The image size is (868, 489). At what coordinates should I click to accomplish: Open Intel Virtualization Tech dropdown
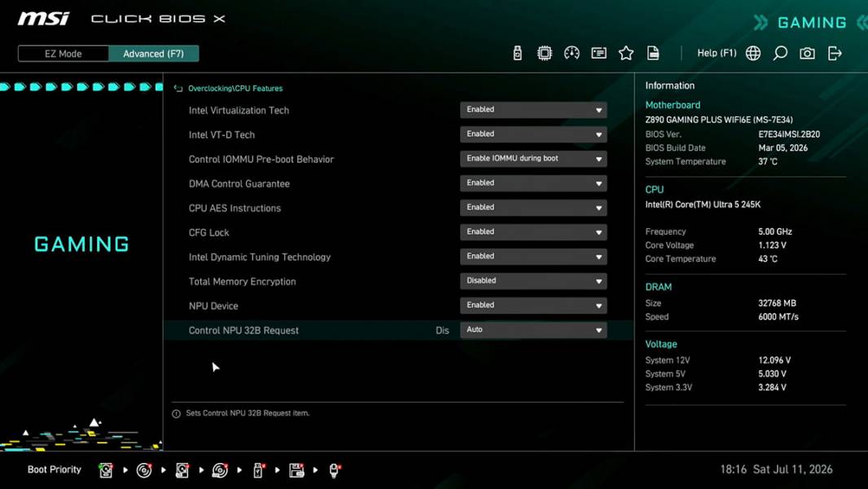(533, 110)
